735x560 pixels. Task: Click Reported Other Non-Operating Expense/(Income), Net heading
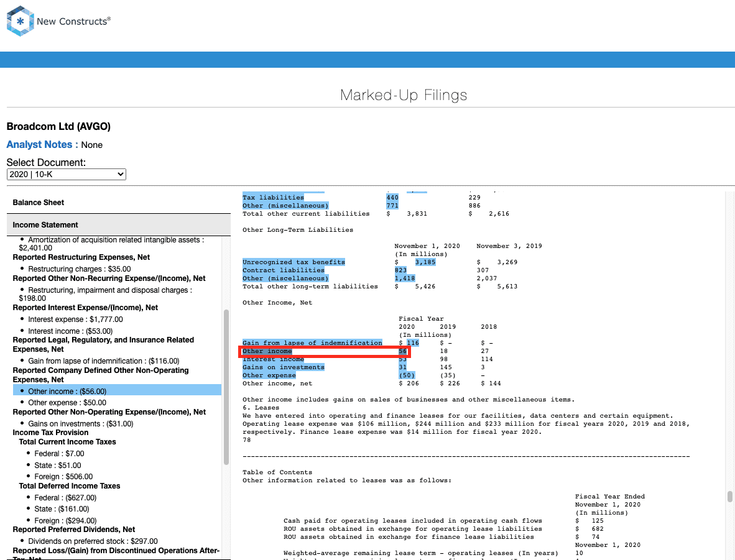point(109,412)
